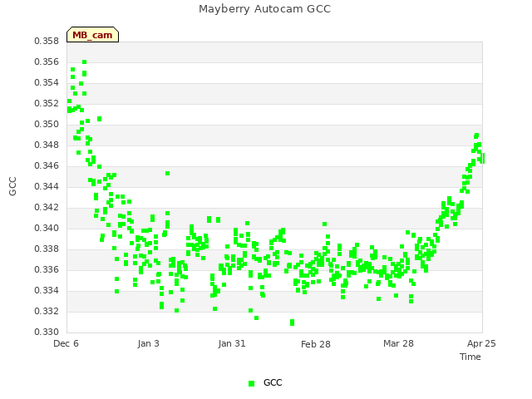Click the 0.356 y-axis tick label

click(x=47, y=62)
